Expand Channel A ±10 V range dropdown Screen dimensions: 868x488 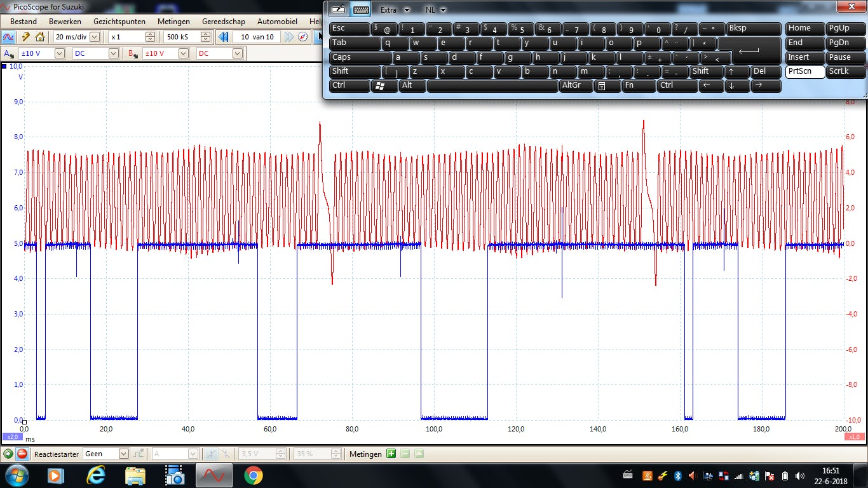point(59,53)
